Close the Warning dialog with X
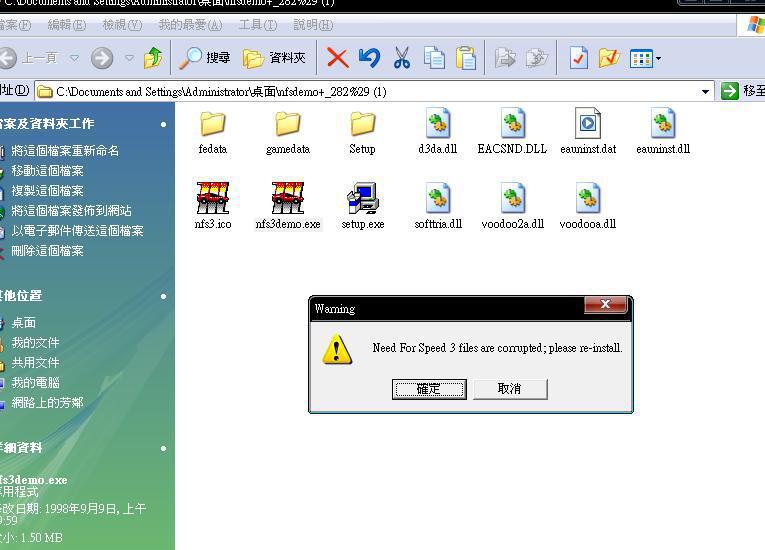 pos(605,305)
